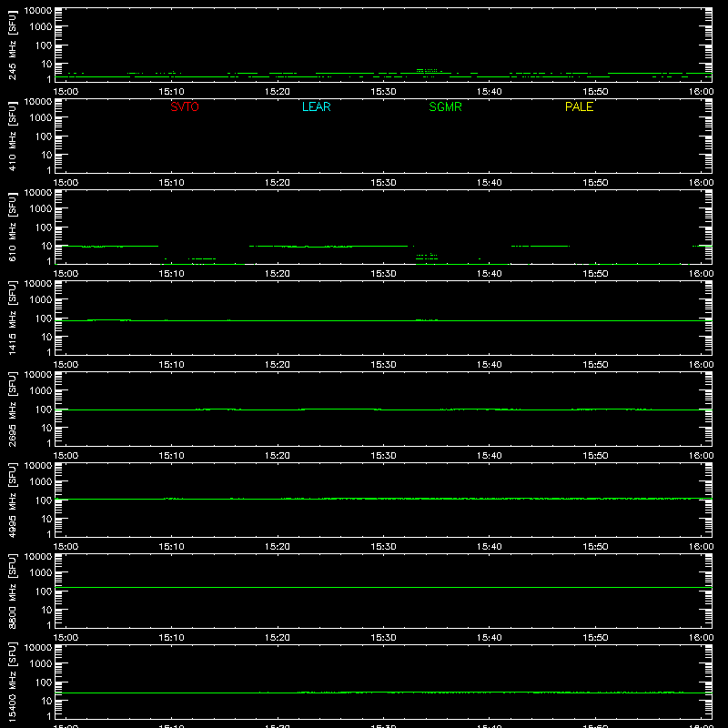
Task: Click 15:20 tick label below 2695 MHz plot
Action: (x=278, y=456)
